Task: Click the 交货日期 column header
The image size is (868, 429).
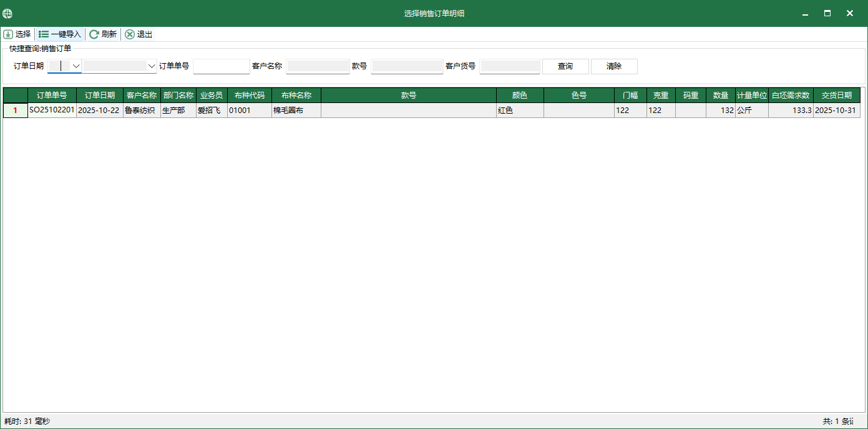Action: (x=836, y=96)
